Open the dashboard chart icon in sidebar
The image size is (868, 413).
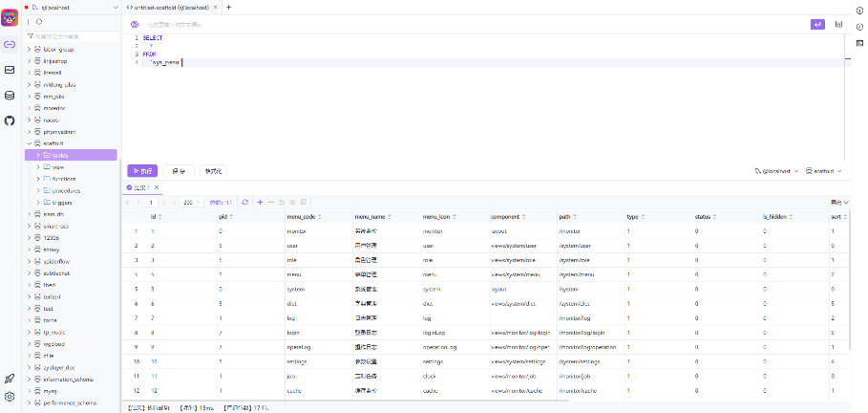pyautogui.click(x=10, y=70)
